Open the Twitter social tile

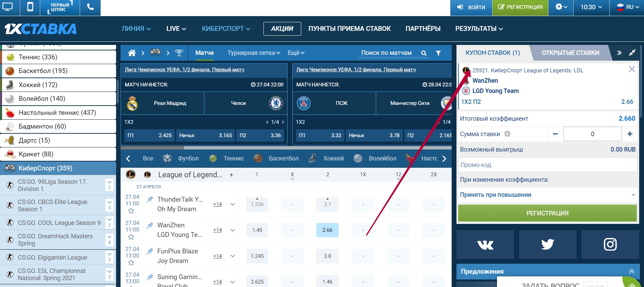[x=547, y=244]
